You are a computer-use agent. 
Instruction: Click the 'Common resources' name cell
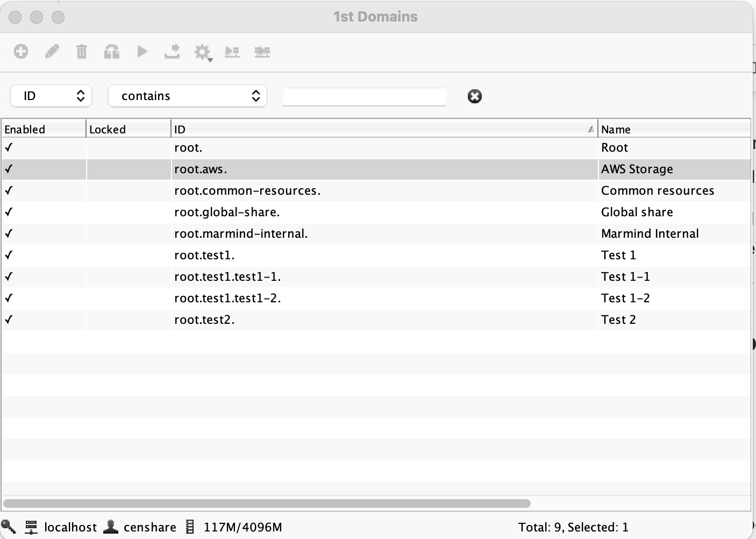click(674, 190)
